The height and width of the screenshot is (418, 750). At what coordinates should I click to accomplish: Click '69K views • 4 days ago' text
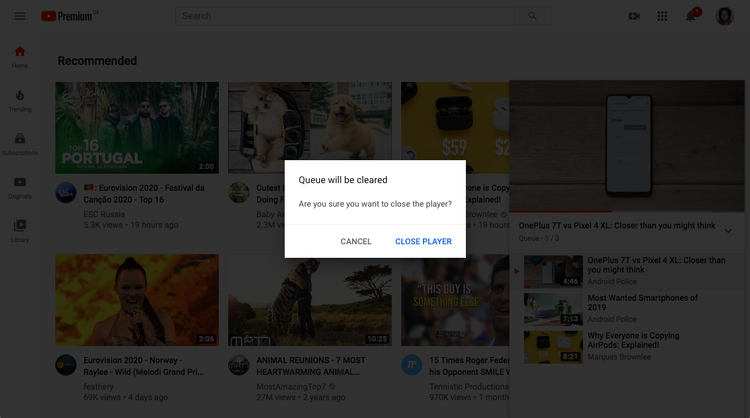tap(125, 397)
